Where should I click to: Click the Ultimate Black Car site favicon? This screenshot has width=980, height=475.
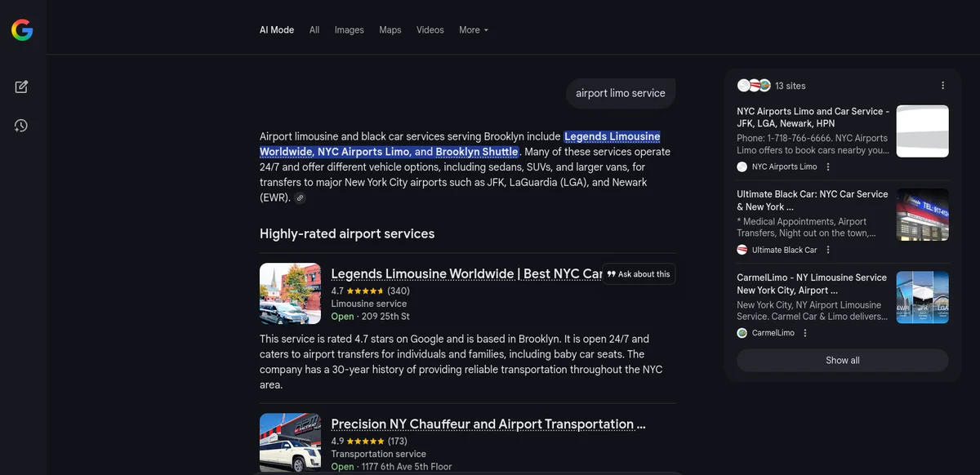pyautogui.click(x=742, y=250)
